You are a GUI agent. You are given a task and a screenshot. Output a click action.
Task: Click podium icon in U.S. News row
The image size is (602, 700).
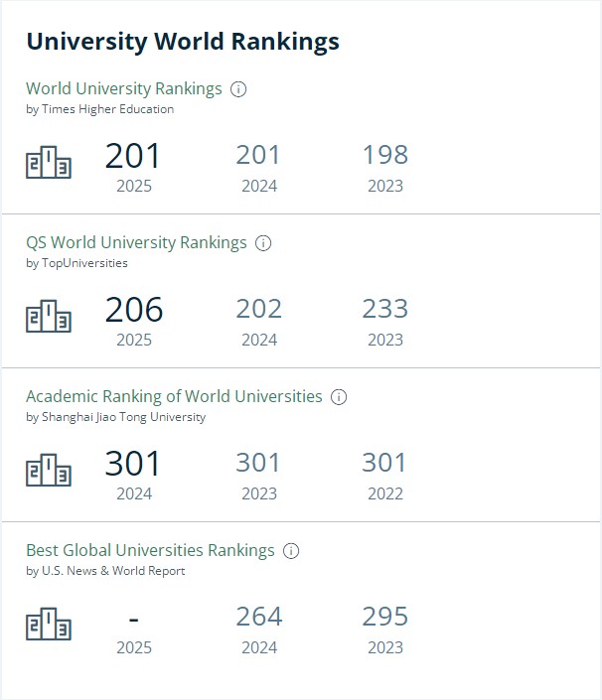[49, 624]
